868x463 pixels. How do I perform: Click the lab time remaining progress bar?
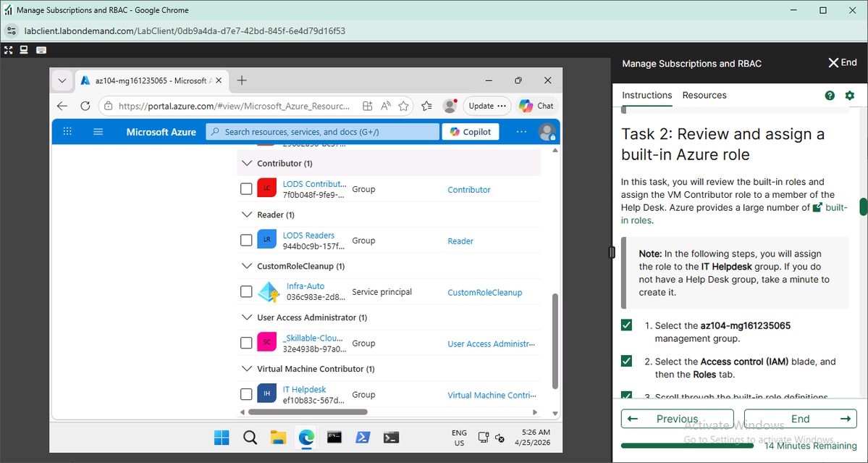tap(687, 446)
